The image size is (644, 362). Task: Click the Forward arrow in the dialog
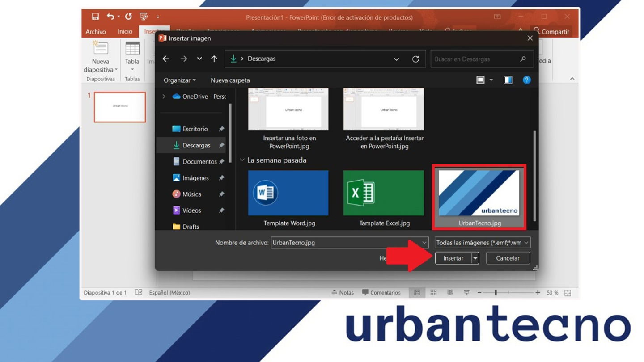[x=184, y=59]
